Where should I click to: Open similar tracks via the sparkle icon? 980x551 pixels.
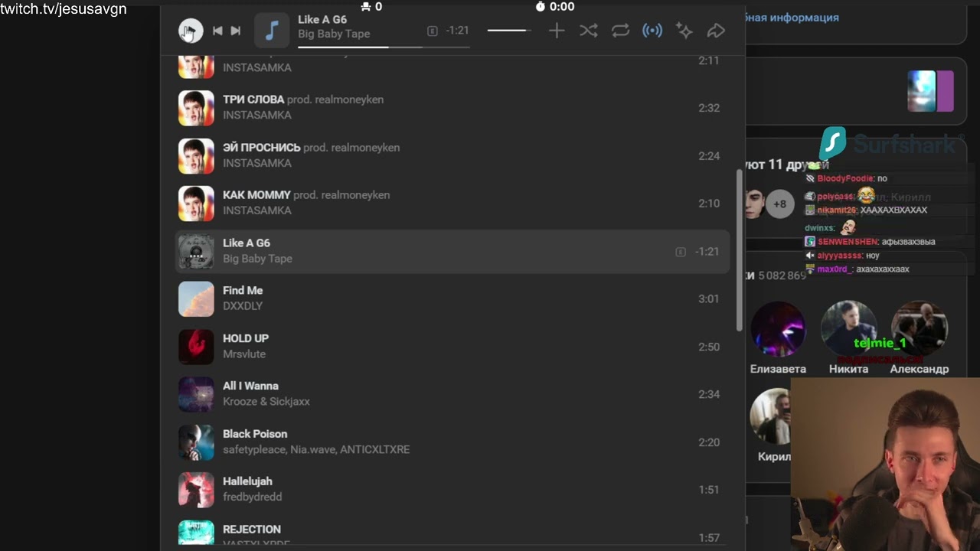(x=684, y=31)
